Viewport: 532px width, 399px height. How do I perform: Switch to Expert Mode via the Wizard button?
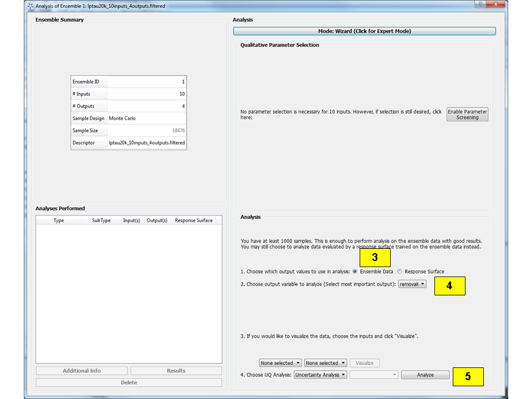coord(364,30)
